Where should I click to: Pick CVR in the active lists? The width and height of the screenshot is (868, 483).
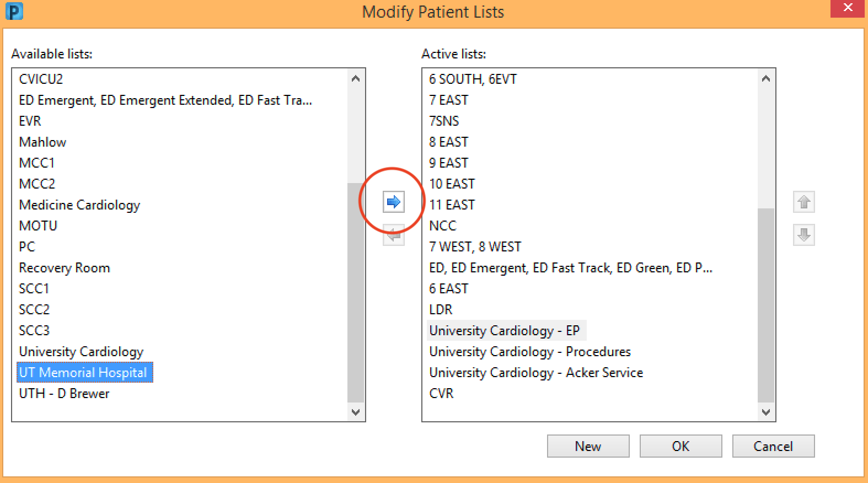(441, 394)
